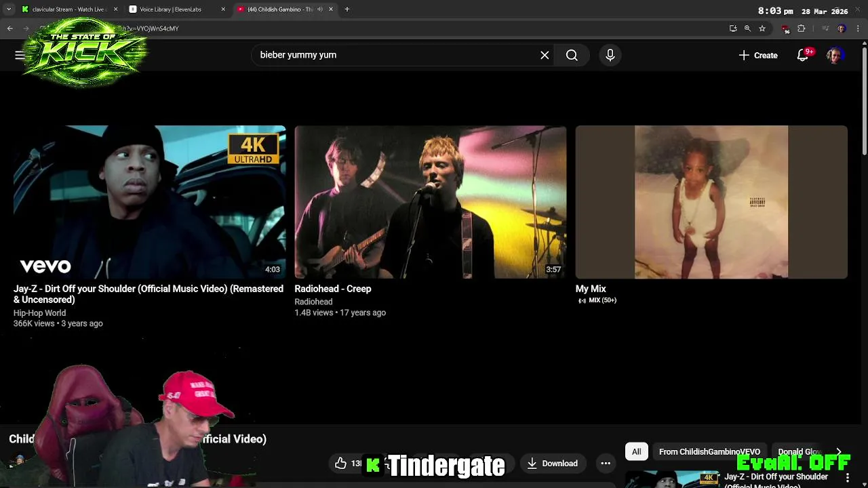Open the Chrome three-dot menu
Viewport: 868px width, 488px height.
(859, 28)
